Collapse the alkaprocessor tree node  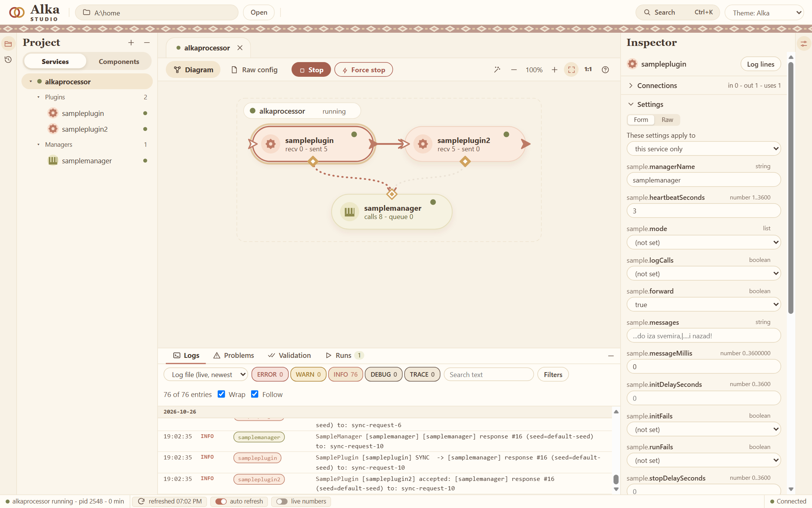point(31,82)
